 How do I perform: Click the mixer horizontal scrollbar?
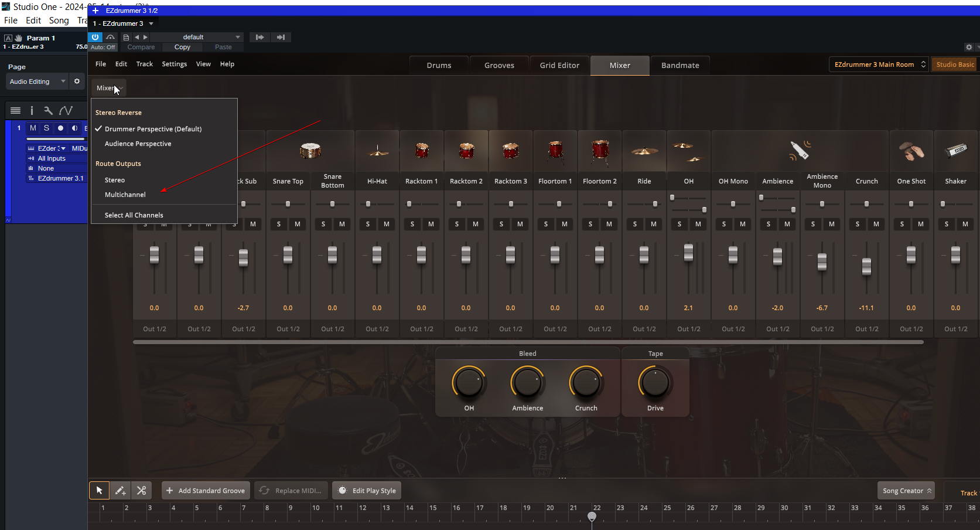coord(528,342)
